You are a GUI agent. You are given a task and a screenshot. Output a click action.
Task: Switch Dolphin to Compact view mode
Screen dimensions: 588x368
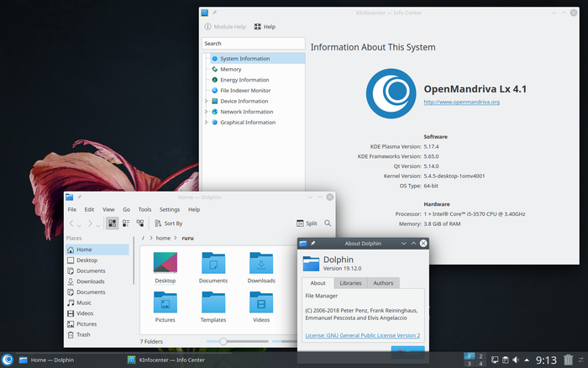pos(126,223)
